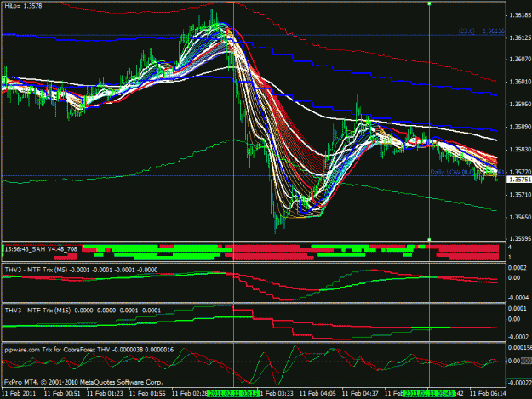Click current price tag 1.35751
Image resolution: width=532 pixels, height=399 pixels.
[x=519, y=180]
